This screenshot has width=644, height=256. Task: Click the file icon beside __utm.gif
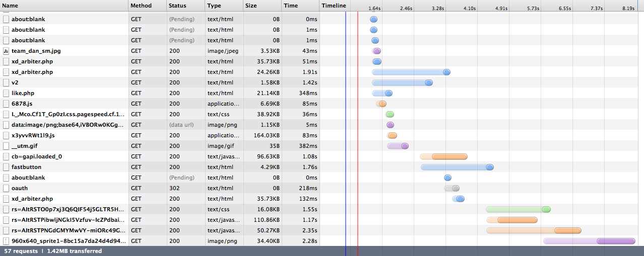(6, 146)
